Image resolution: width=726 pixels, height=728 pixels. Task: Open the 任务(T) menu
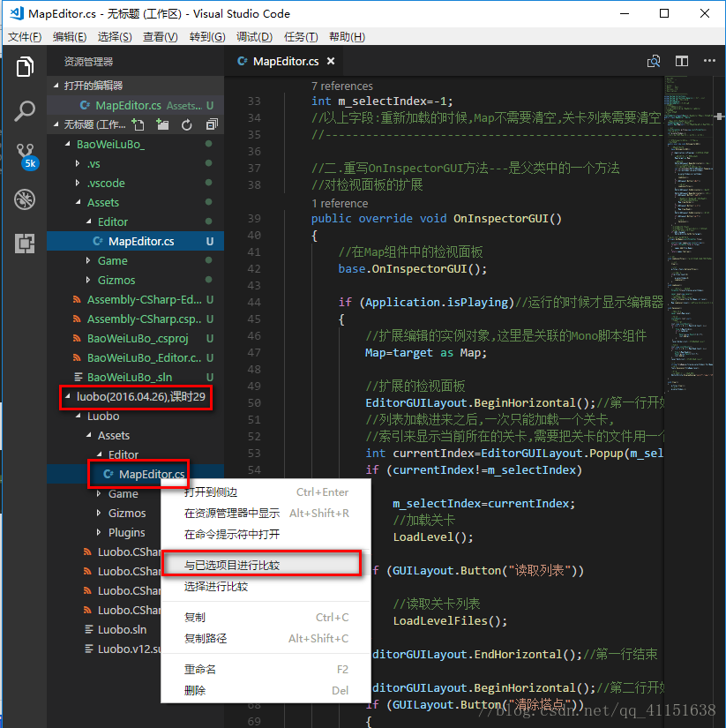coord(301,37)
